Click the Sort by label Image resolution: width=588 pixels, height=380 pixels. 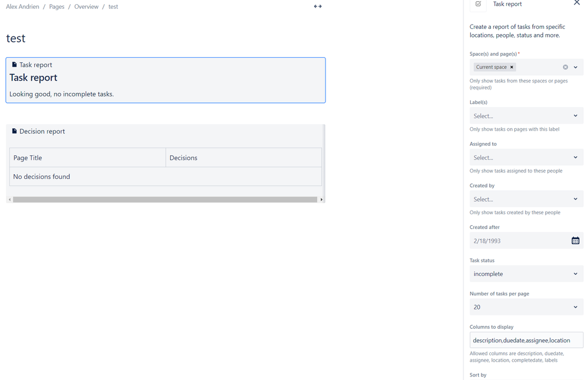[x=478, y=375]
